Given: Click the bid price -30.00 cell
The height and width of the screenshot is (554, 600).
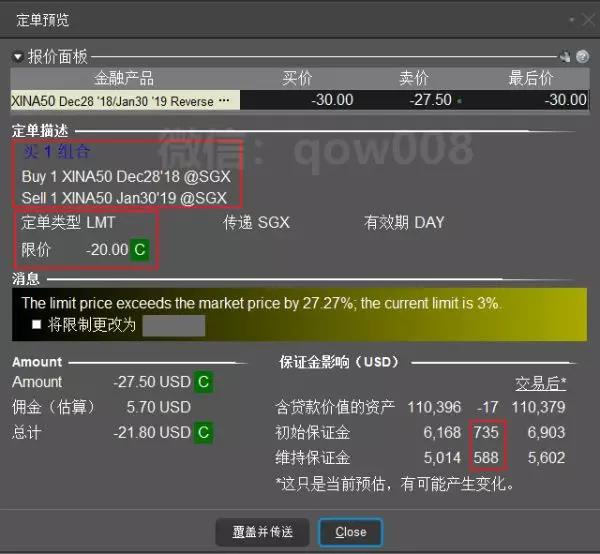Looking at the screenshot, I should tap(330, 100).
